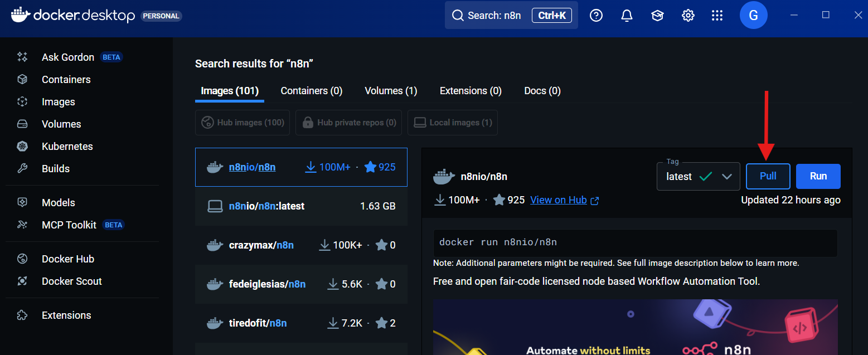868x355 pixels.
Task: Open Docker Scout
Action: pyautogui.click(x=71, y=281)
